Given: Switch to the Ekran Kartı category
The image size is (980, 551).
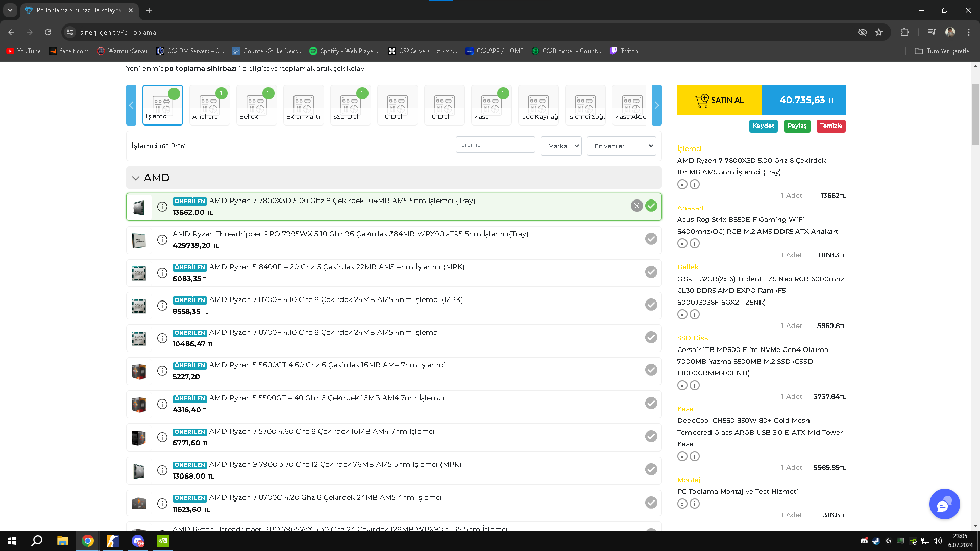Looking at the screenshot, I should click(x=303, y=105).
